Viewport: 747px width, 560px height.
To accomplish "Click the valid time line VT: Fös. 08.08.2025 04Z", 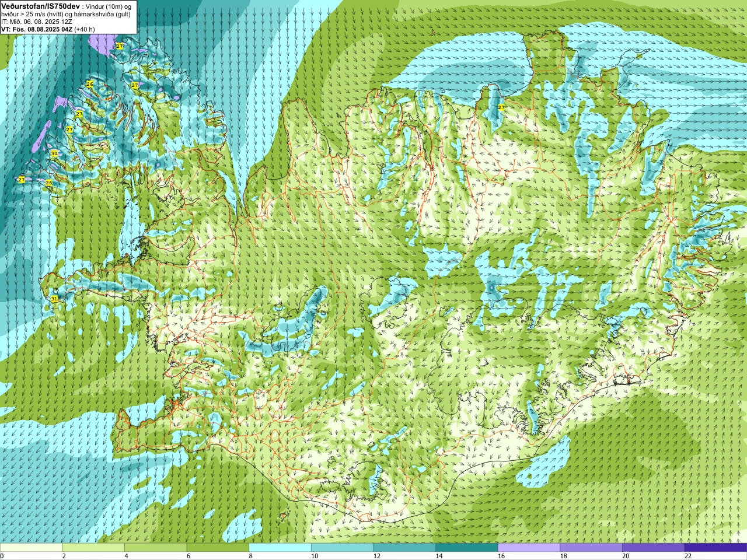I will pyautogui.click(x=37, y=29).
